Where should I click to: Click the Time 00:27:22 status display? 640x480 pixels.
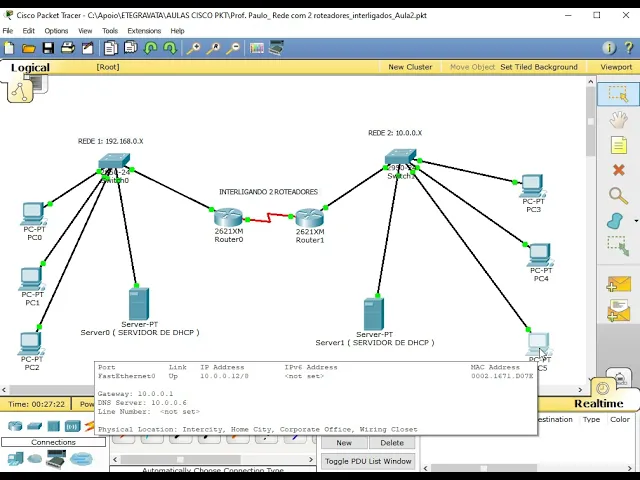tap(36, 404)
